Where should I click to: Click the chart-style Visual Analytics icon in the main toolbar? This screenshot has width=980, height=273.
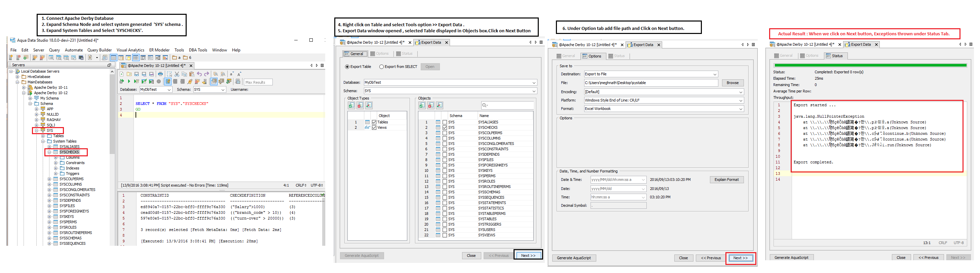[165, 58]
